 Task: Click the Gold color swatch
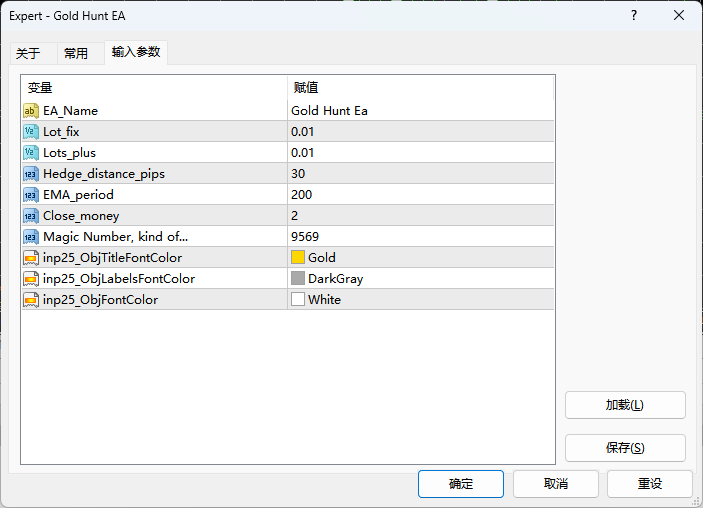point(298,257)
